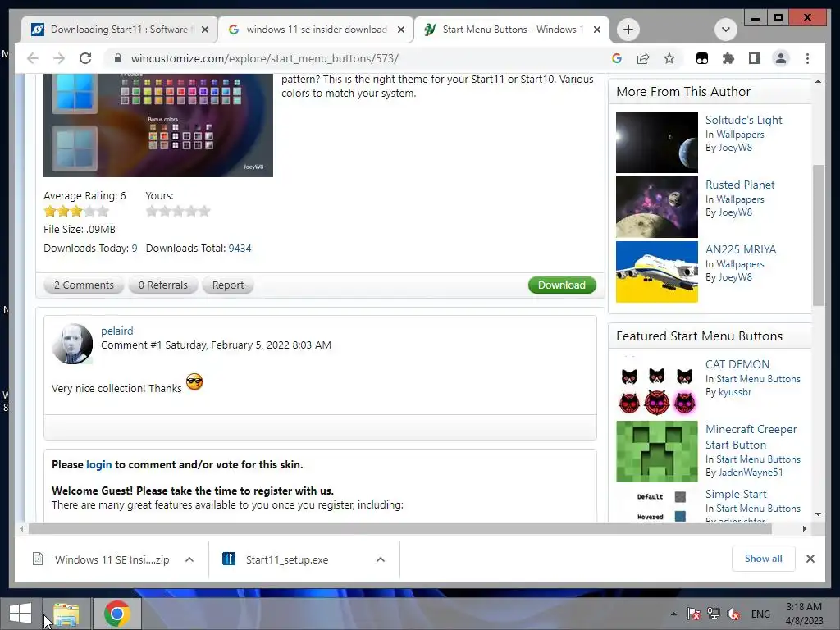Image resolution: width=840 pixels, height=630 pixels.
Task: Bookmark this page with the star icon
Action: 669,58
